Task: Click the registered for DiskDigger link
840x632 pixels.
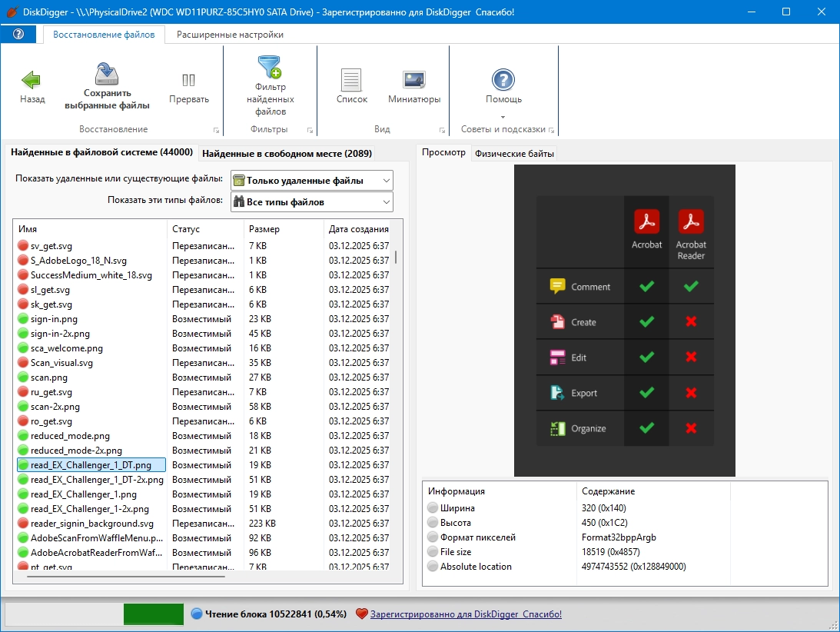Action: 466,614
